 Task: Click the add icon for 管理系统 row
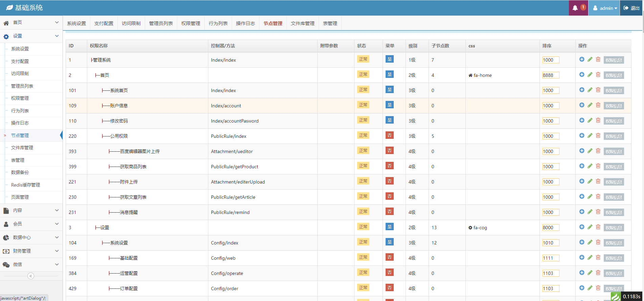click(x=582, y=59)
